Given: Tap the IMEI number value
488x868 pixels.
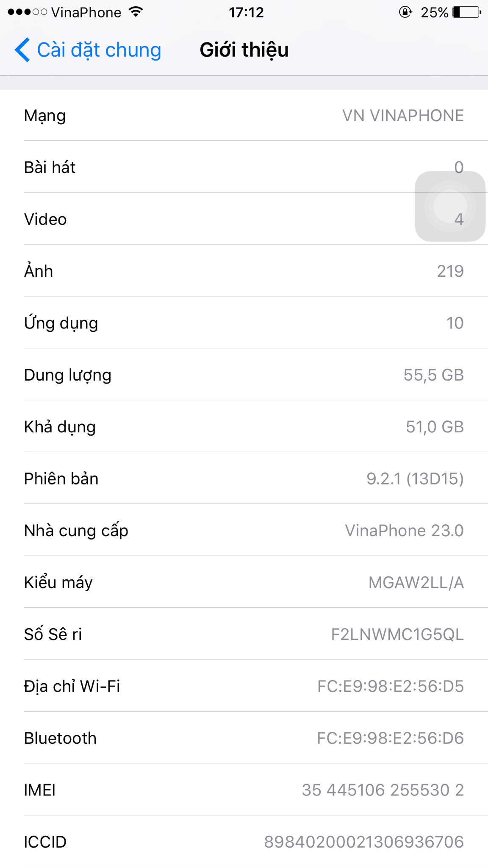Looking at the screenshot, I should 383,790.
